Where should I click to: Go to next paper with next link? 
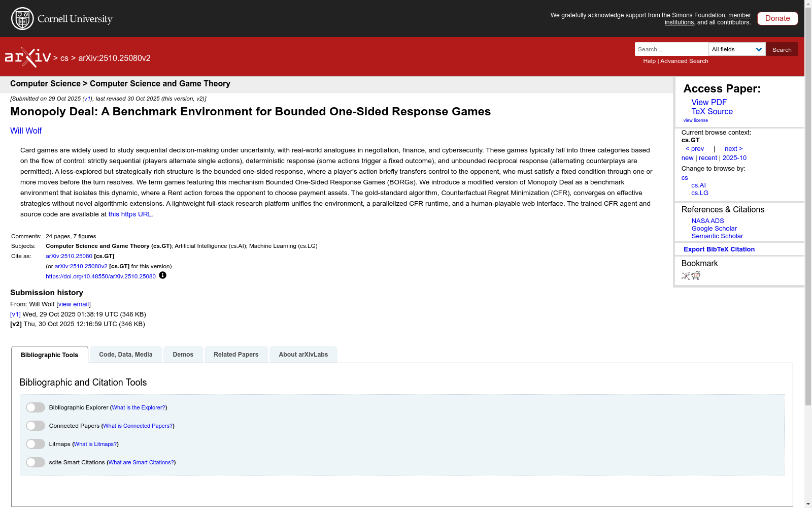coord(734,149)
